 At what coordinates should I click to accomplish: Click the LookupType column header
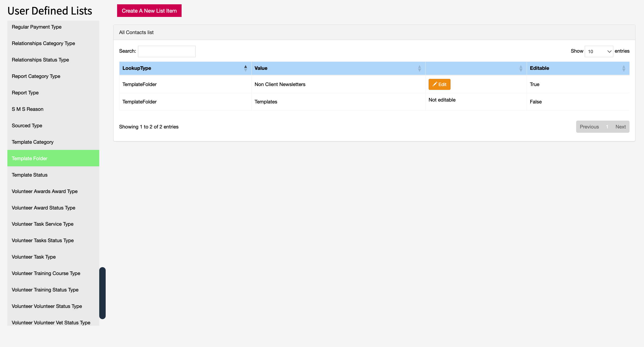(185, 68)
